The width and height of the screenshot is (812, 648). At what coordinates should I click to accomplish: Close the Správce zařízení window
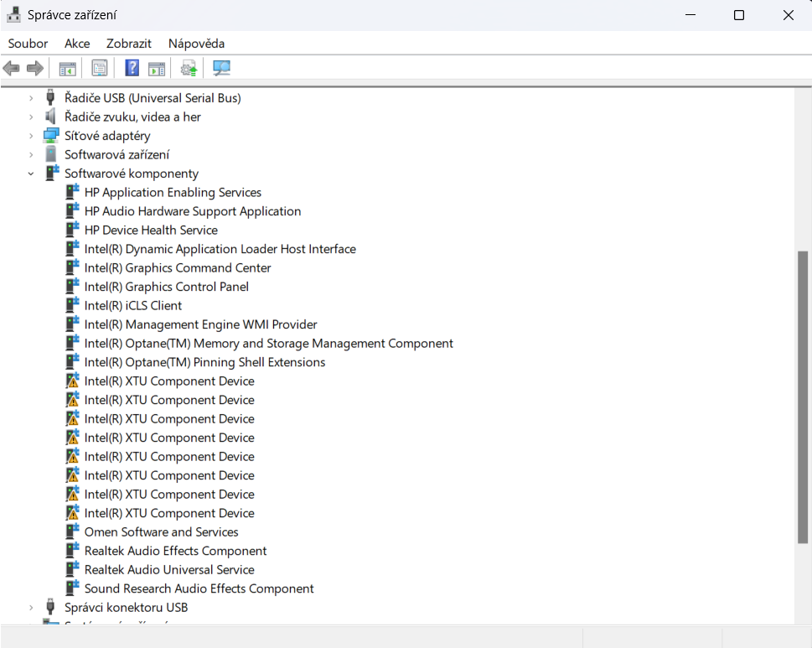pos(789,15)
